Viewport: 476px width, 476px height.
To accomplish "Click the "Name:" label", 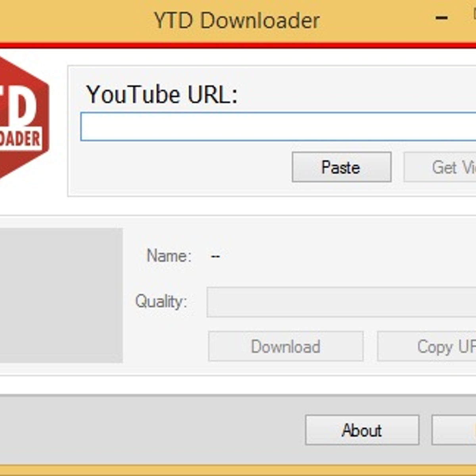I will [169, 256].
